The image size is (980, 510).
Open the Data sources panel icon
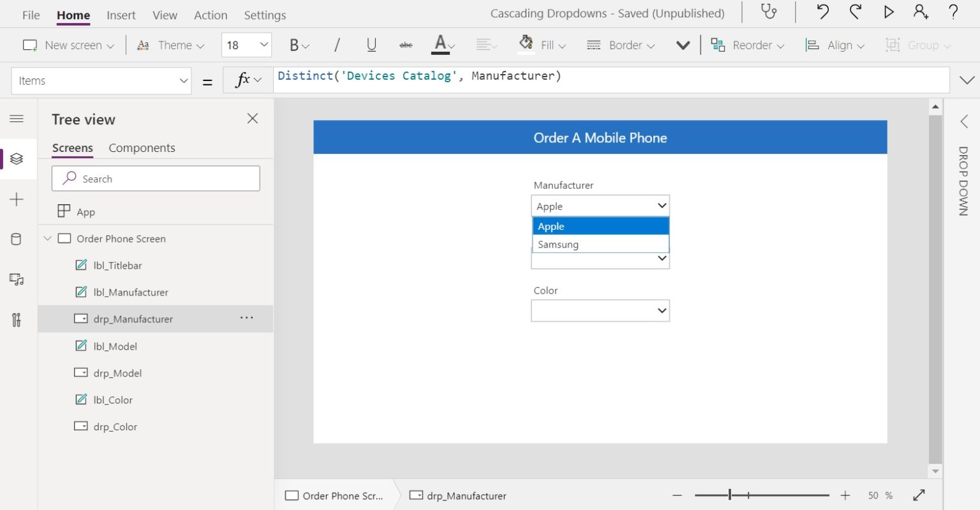[x=16, y=239]
